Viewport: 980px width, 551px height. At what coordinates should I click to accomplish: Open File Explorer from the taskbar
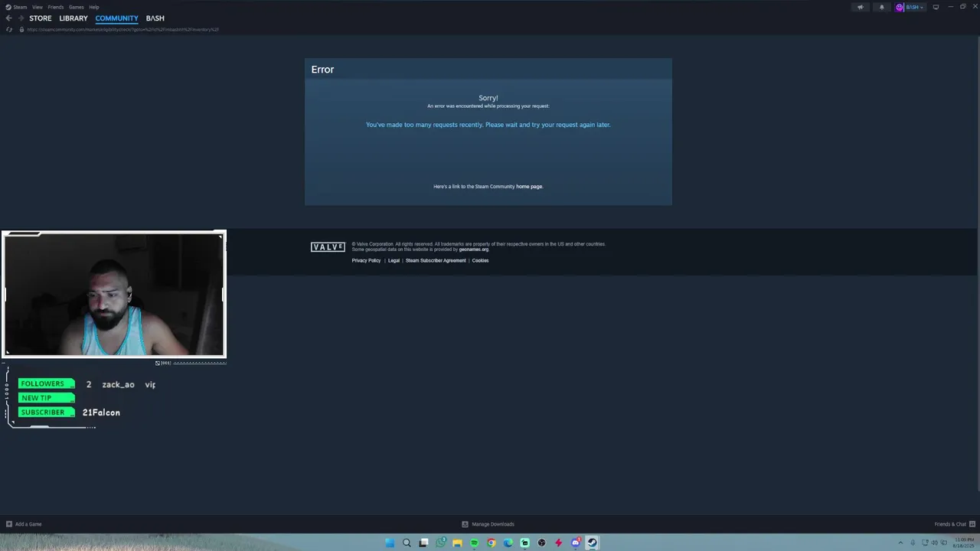click(457, 543)
